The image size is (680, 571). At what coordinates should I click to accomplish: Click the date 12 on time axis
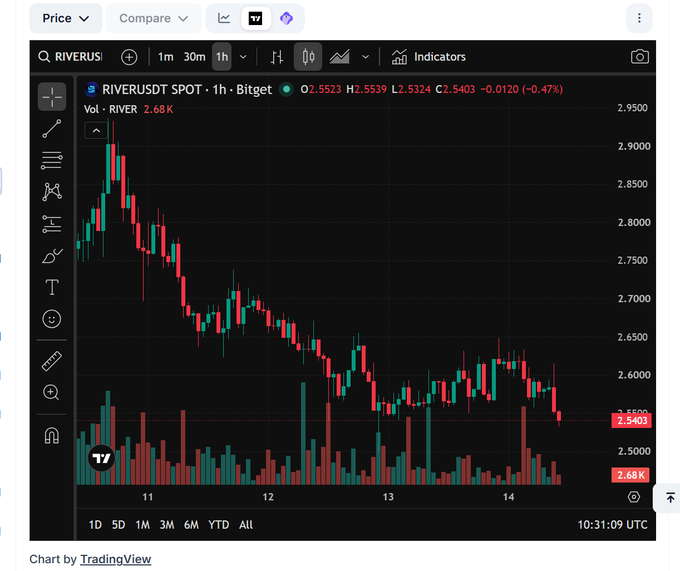pos(268,497)
